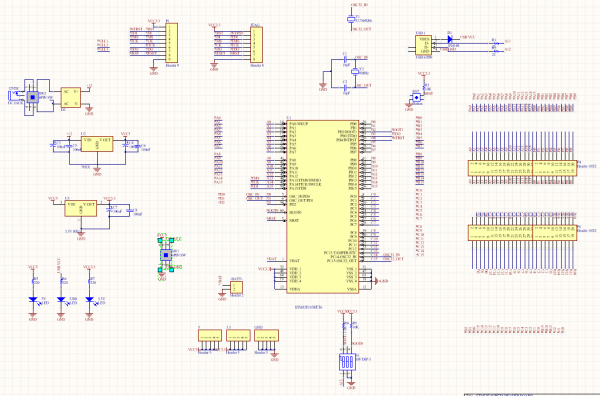Select resistor R6 above the USB LED
Image resolution: width=600 pixels, height=396 pixels.
coord(61,281)
